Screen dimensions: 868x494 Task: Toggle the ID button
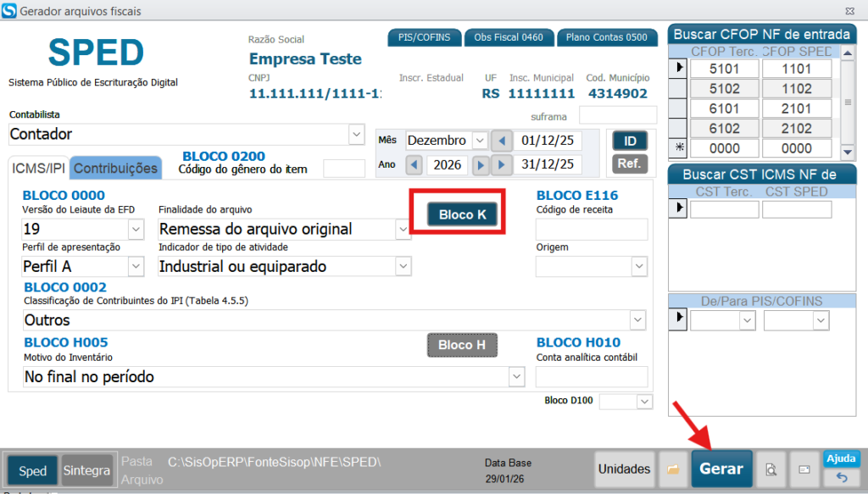[x=630, y=142]
